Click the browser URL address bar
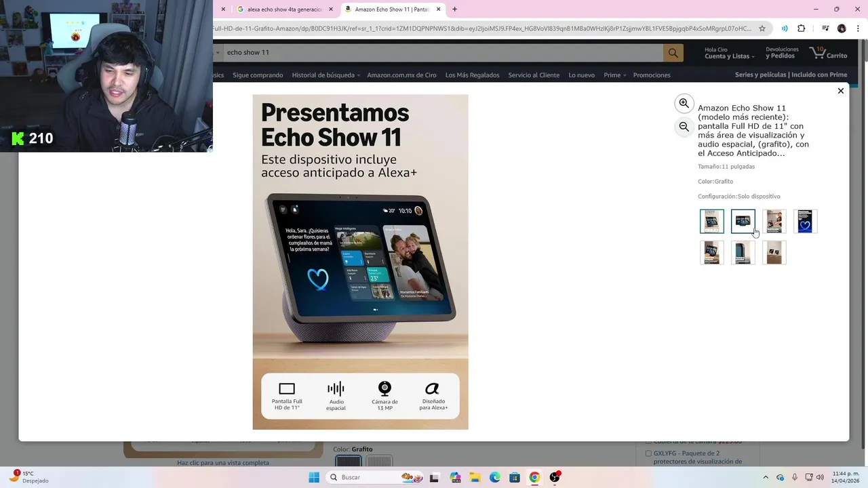The image size is (868, 488). (x=483, y=28)
